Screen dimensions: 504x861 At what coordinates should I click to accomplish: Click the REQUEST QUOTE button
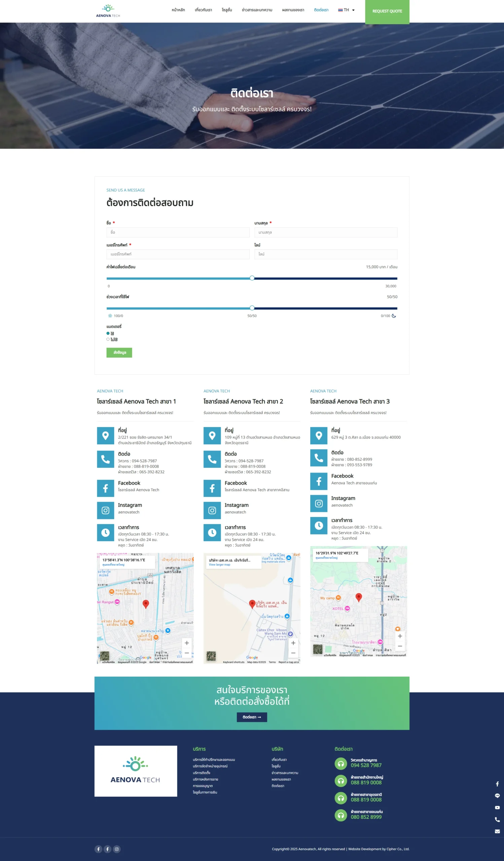coord(387,11)
